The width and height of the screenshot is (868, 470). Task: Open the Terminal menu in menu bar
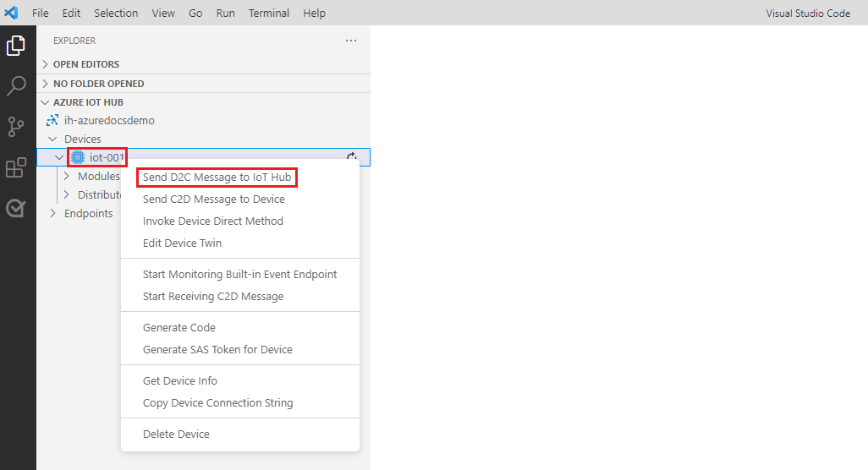[x=269, y=13]
